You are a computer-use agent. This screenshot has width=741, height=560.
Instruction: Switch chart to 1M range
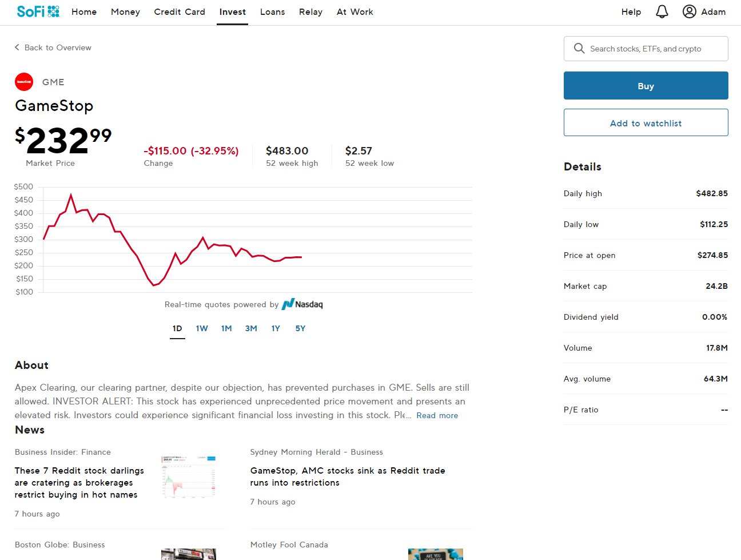226,328
